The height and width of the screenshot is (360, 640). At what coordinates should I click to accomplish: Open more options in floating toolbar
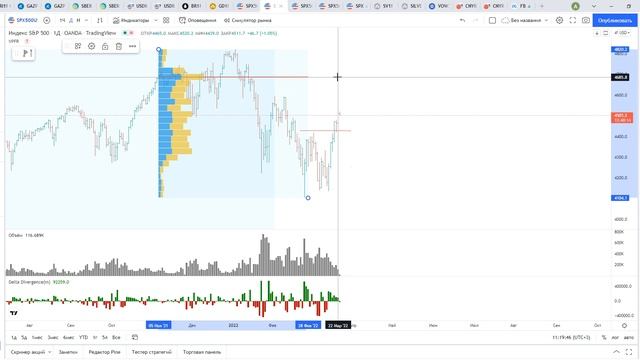point(132,47)
